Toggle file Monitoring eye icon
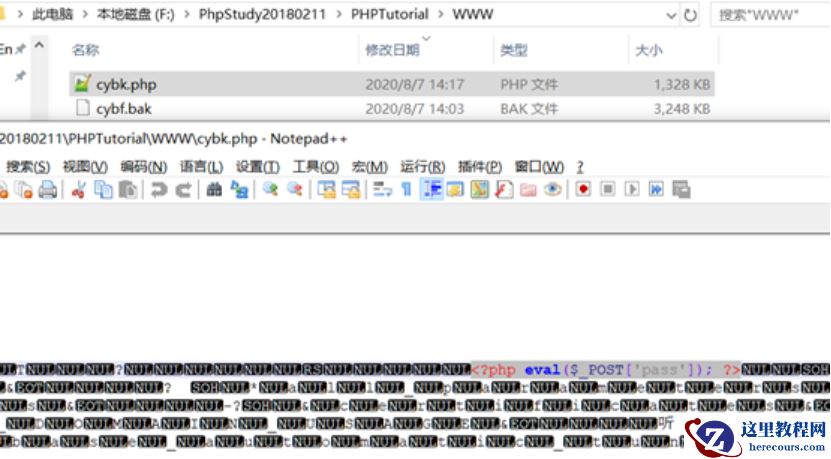The width and height of the screenshot is (831, 459). [553, 189]
